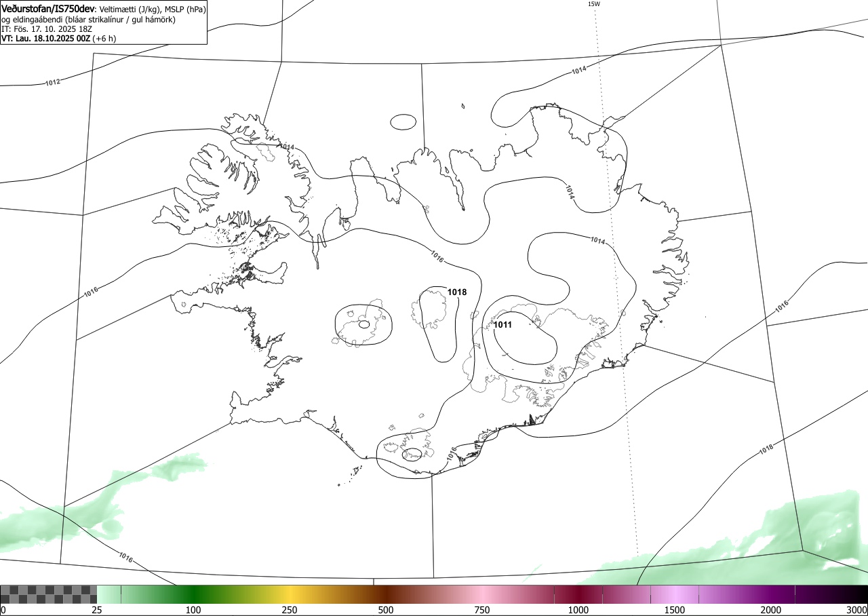Click the 1500 value on the color scale
Screen dimensions: 868x616
[x=675, y=610]
